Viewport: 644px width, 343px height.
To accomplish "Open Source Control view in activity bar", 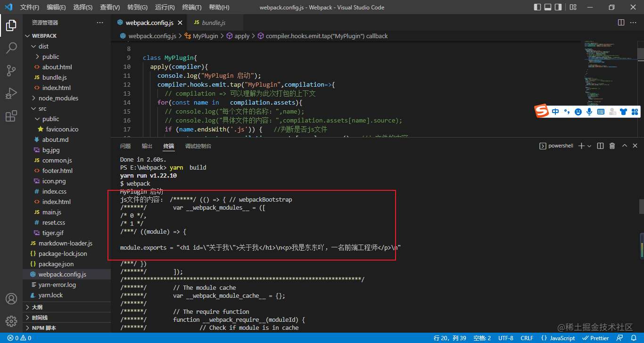I will 11,71.
